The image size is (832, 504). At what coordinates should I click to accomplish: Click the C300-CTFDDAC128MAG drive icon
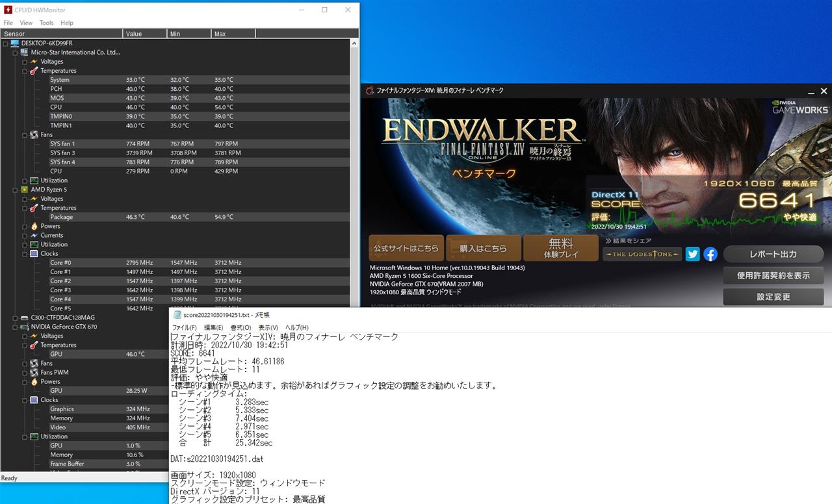pyautogui.click(x=25, y=318)
